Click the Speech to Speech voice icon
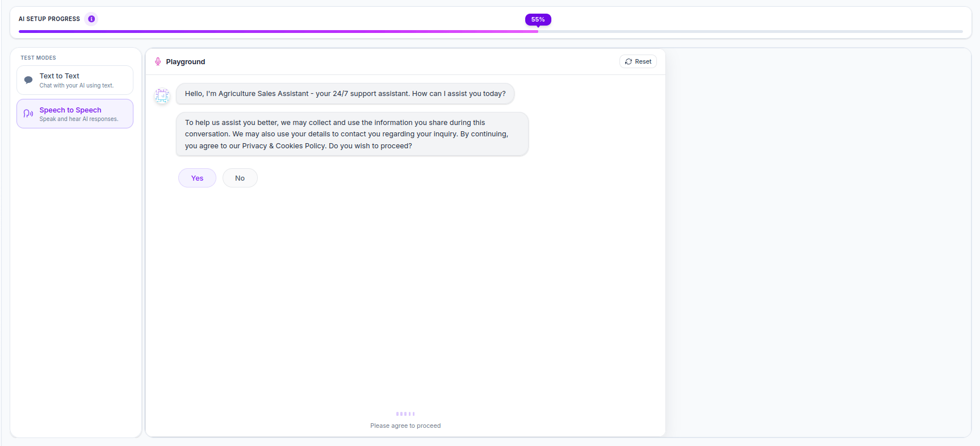This screenshot has width=980, height=446. tap(28, 114)
